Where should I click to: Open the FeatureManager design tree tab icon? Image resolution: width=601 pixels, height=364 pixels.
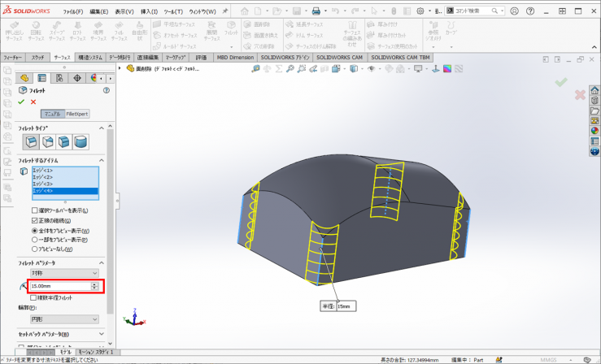point(24,78)
